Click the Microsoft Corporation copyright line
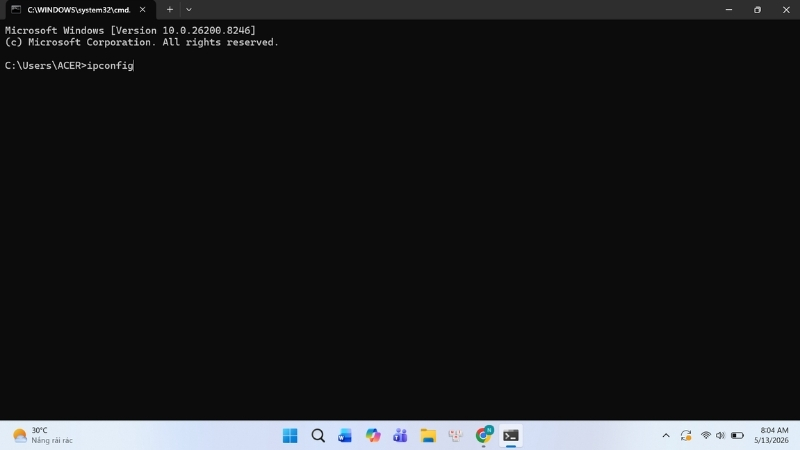The height and width of the screenshot is (450, 800). coord(141,42)
